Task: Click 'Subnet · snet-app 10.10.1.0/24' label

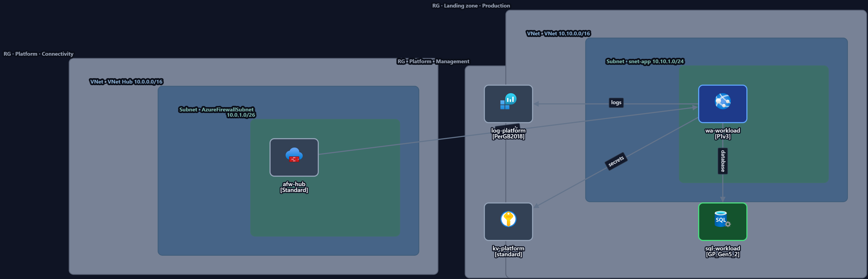Action: coord(645,61)
